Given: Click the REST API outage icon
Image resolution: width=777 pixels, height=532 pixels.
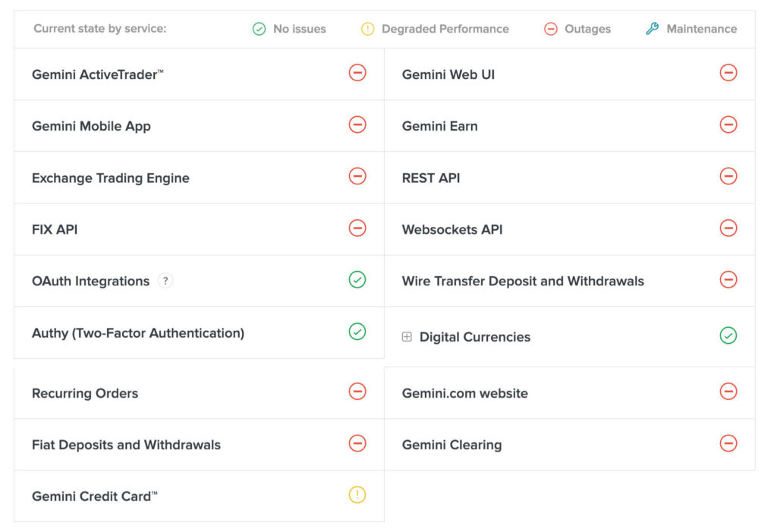Looking at the screenshot, I should (x=728, y=176).
